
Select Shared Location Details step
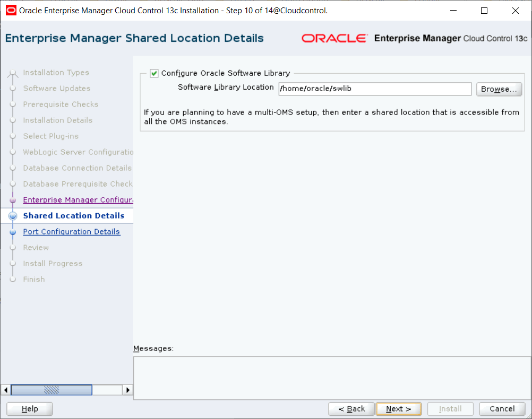coord(74,216)
